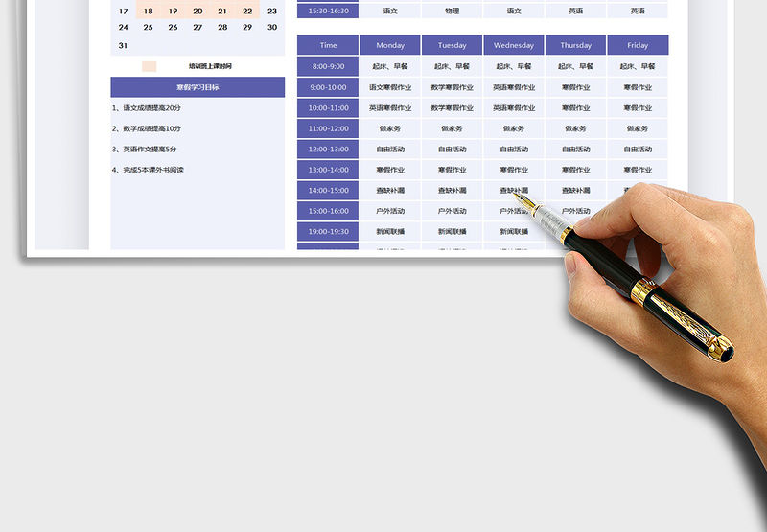Select the 8:00-9:00 time slot cell

pyautogui.click(x=328, y=66)
